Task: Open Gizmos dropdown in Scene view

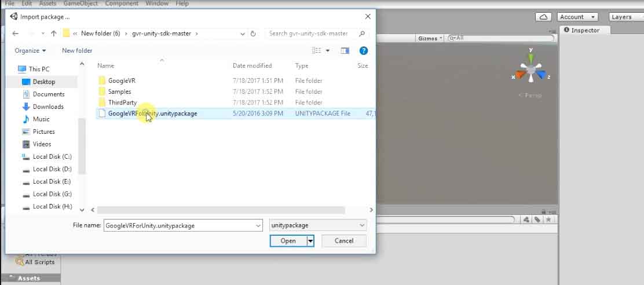Action: pos(430,38)
